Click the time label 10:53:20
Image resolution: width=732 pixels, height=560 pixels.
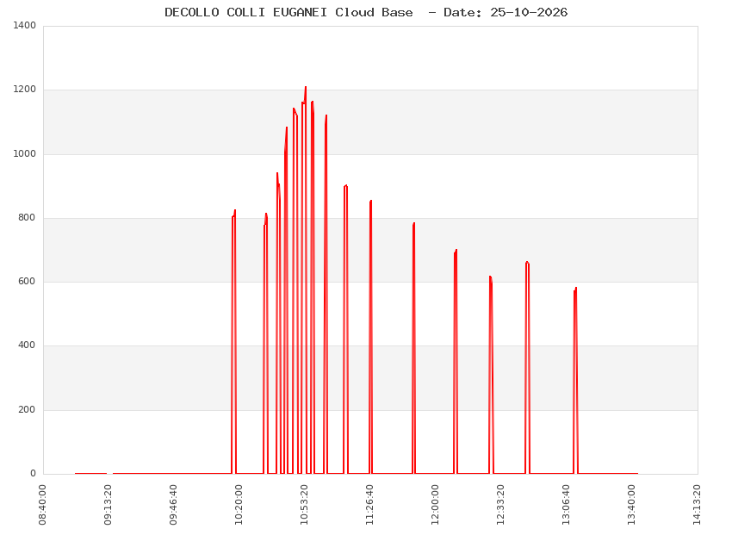point(304,505)
